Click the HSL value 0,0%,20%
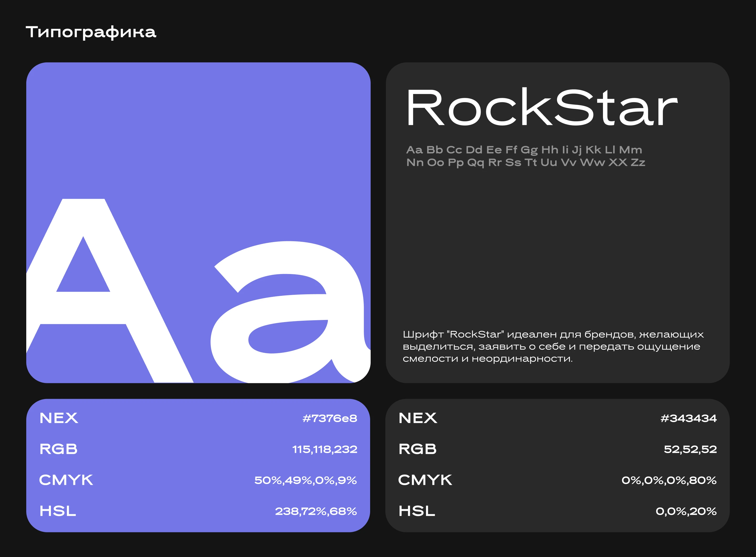 point(686,512)
